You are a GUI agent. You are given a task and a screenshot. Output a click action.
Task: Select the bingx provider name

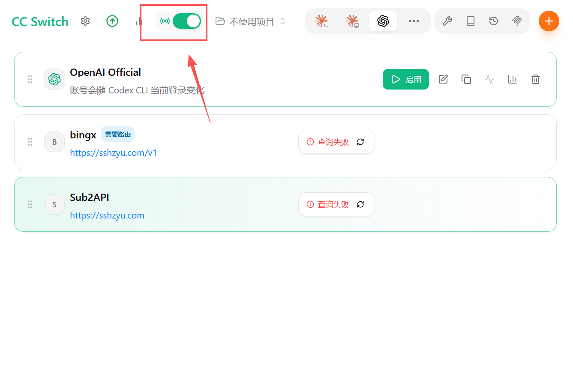(x=83, y=135)
